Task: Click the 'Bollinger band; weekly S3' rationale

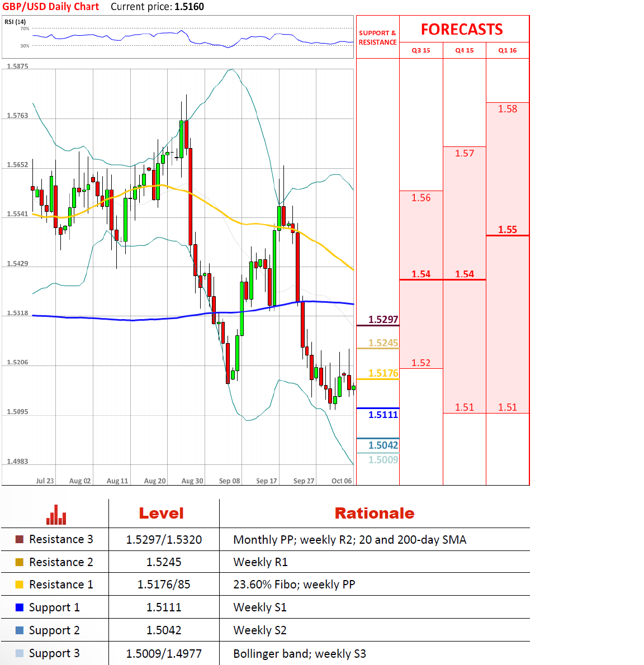Action: 300,654
